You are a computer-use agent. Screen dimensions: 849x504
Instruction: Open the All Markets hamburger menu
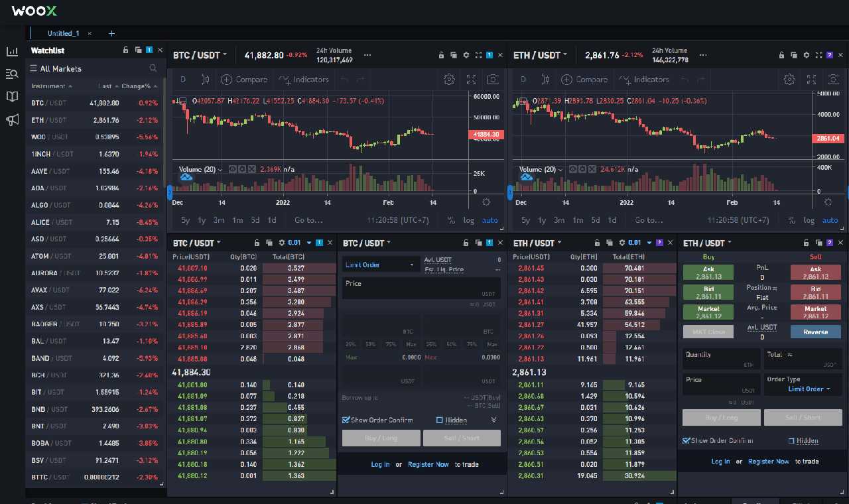[x=33, y=68]
